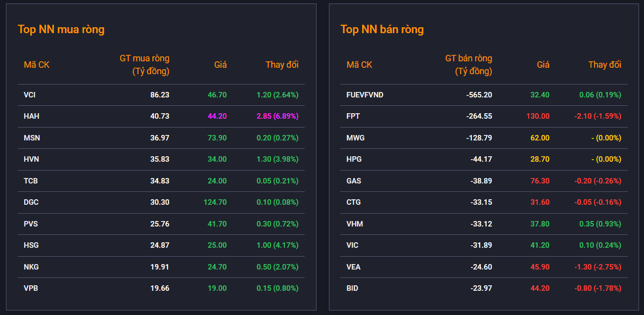Click VEA stock code

[354, 267]
